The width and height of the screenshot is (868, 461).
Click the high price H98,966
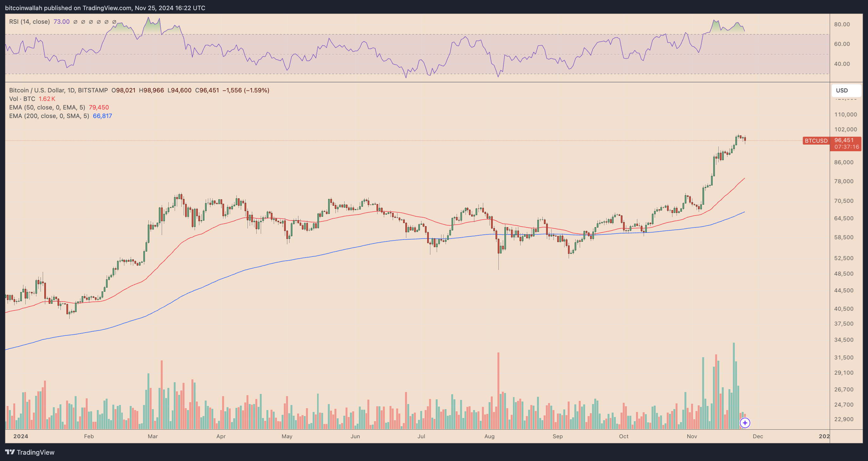click(151, 90)
